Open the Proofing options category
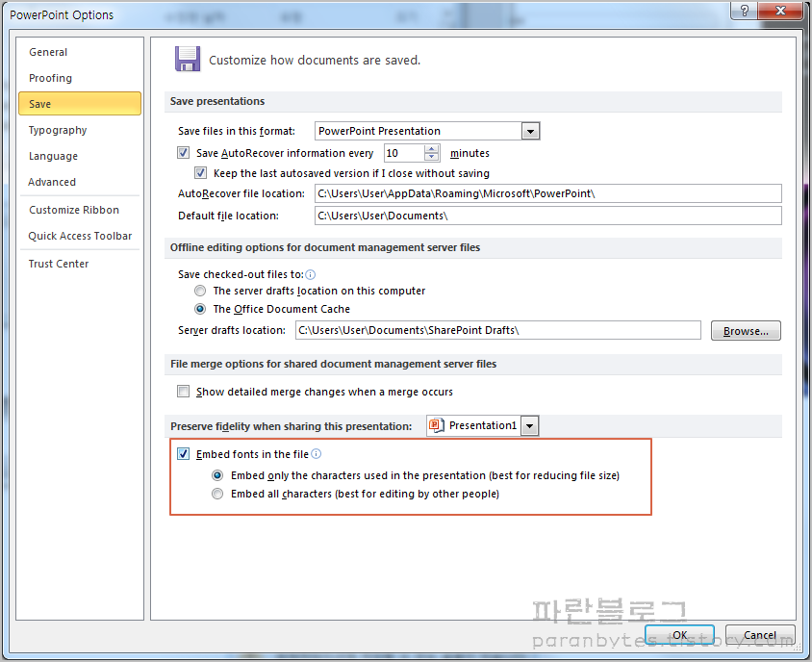The height and width of the screenshot is (662, 812). tap(80, 78)
